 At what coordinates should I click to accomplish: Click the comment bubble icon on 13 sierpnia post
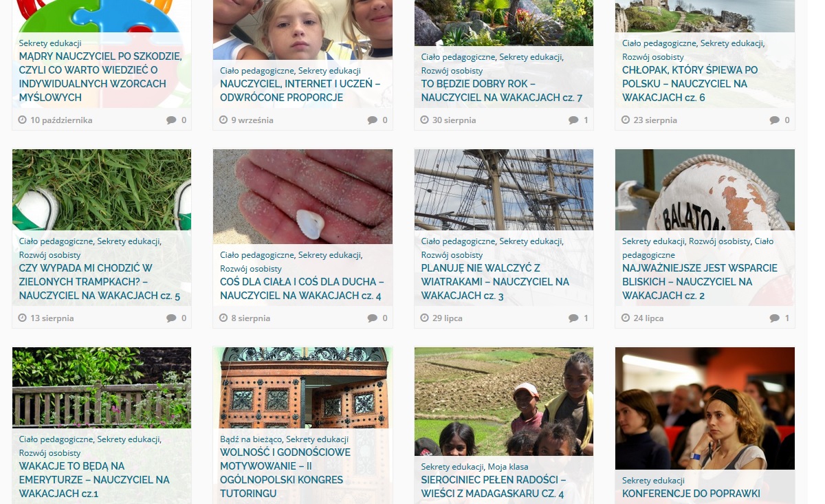[171, 318]
